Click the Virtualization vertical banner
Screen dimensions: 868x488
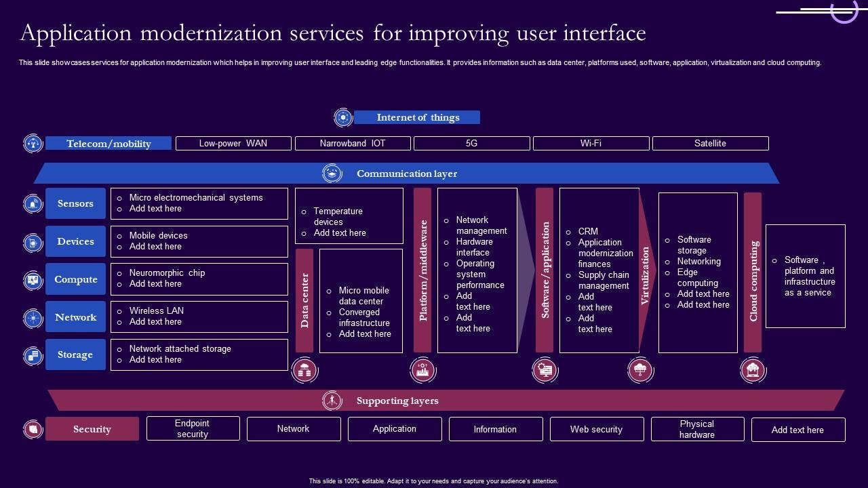click(x=645, y=274)
